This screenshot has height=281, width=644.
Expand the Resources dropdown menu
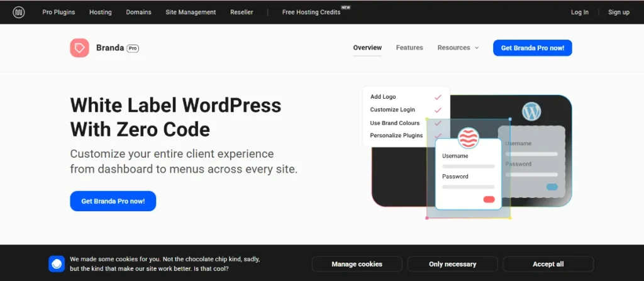[x=458, y=48]
